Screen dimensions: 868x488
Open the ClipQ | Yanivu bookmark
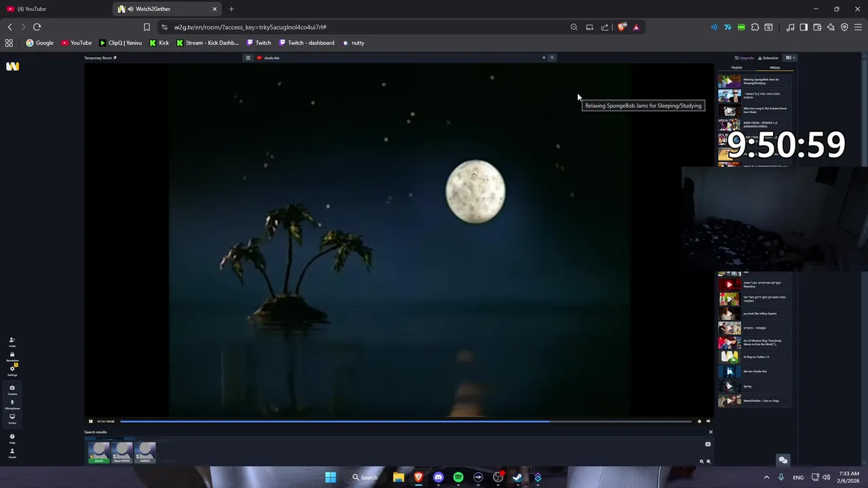121,43
